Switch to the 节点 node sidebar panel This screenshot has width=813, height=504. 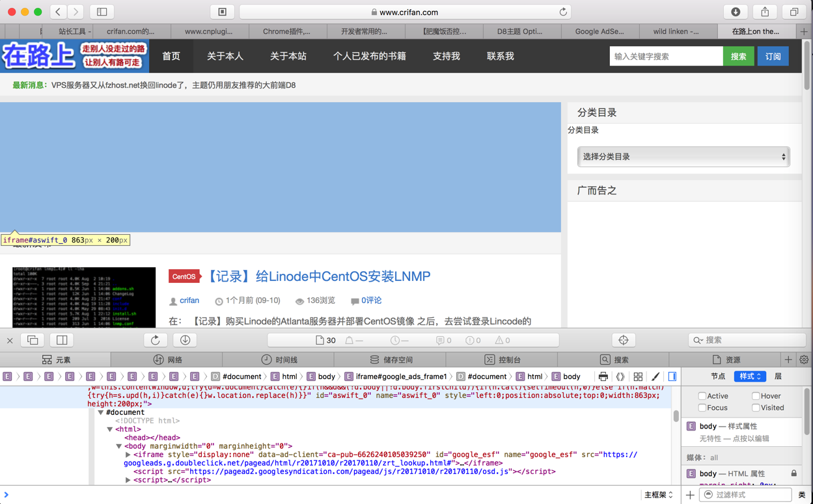tap(718, 377)
